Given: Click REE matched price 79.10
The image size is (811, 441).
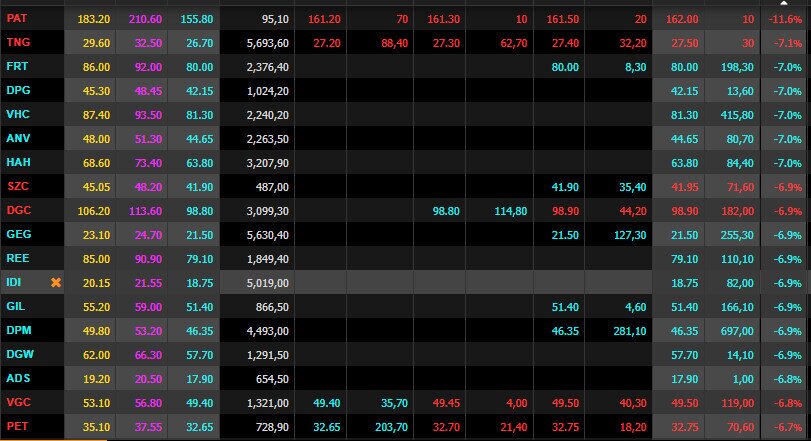Looking at the screenshot, I should pyautogui.click(x=684, y=259).
